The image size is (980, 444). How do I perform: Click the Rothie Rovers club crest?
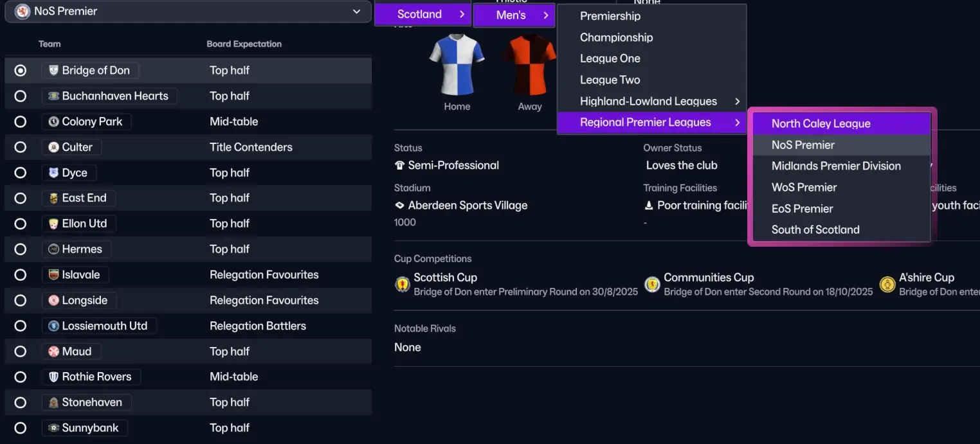53,377
